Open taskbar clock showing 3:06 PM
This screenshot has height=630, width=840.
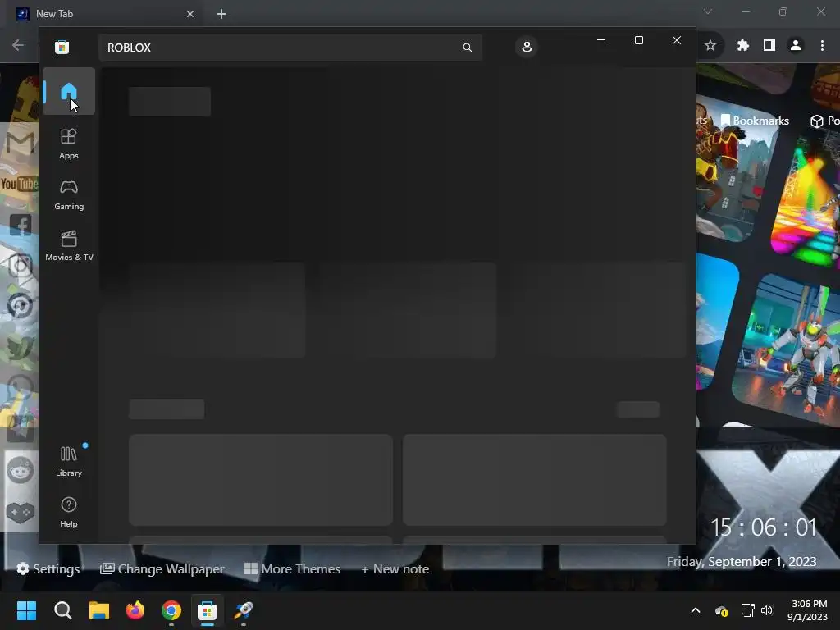808,610
